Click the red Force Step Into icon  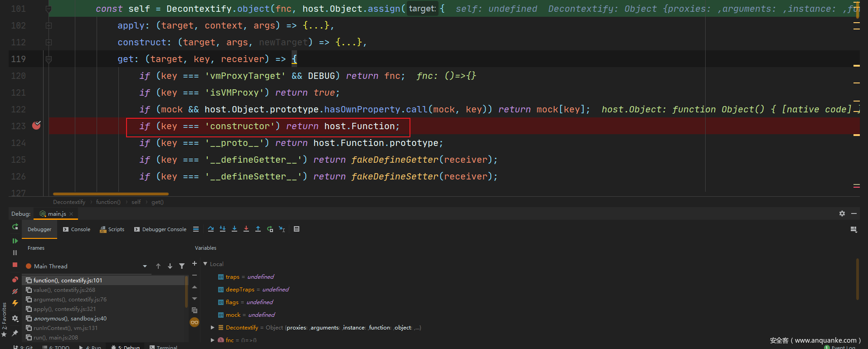tap(246, 229)
